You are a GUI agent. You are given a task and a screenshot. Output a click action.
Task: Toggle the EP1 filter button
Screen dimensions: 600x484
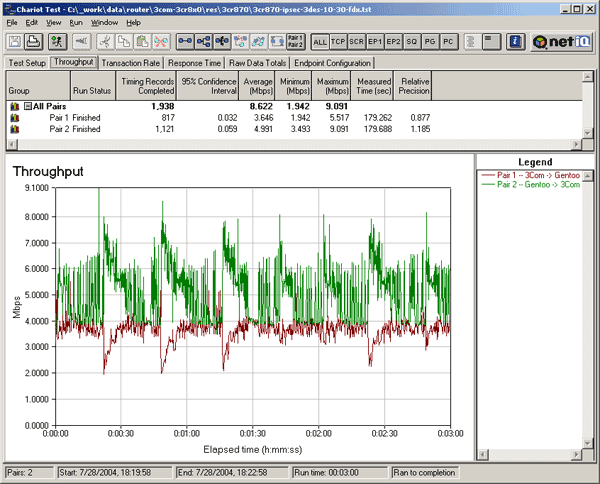click(375, 42)
